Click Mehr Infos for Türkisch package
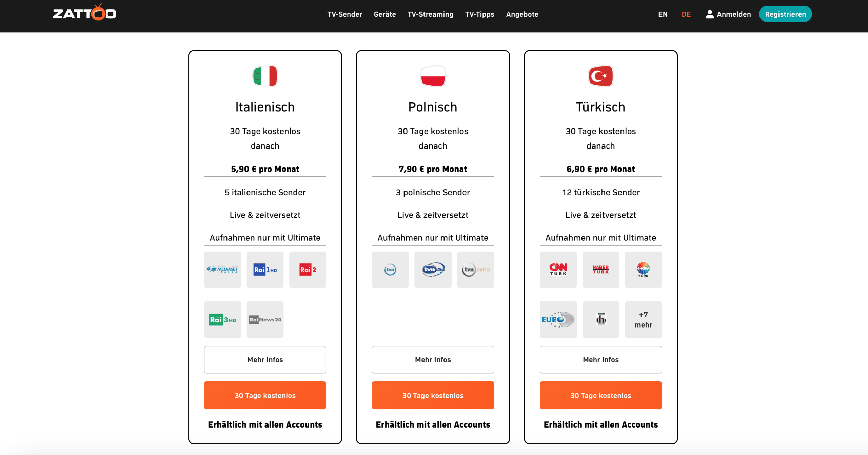 (x=601, y=359)
